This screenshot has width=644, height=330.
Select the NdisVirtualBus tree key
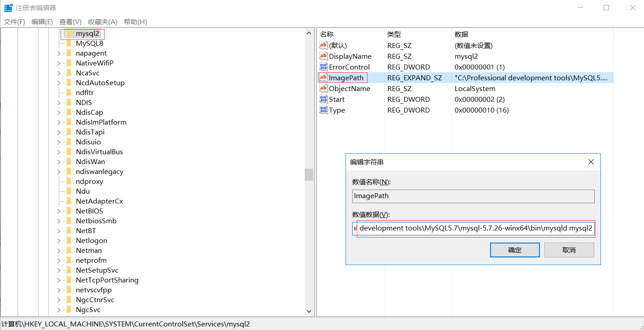click(99, 152)
